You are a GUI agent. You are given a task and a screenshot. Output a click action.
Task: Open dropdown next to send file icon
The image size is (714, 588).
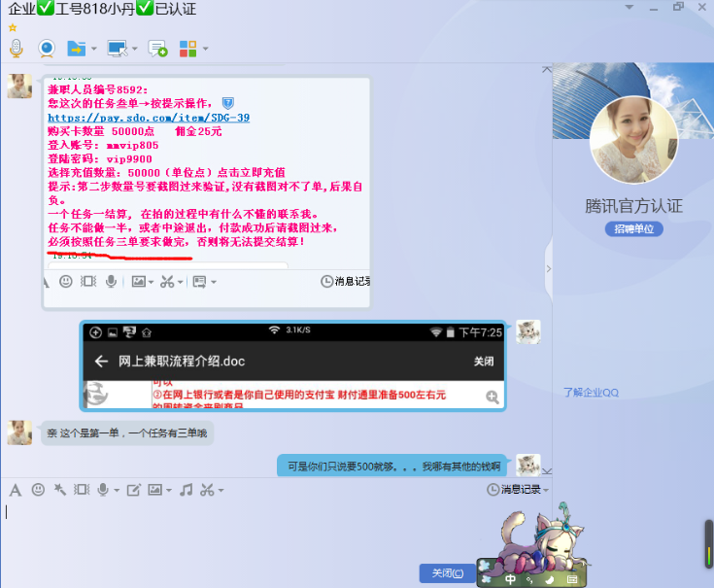(94, 49)
